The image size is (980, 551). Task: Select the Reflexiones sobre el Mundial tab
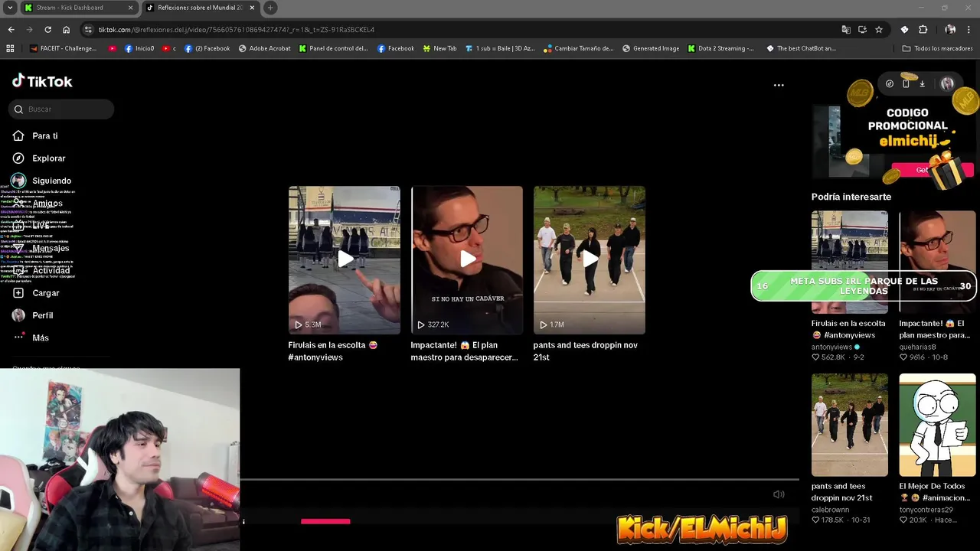coord(201,8)
